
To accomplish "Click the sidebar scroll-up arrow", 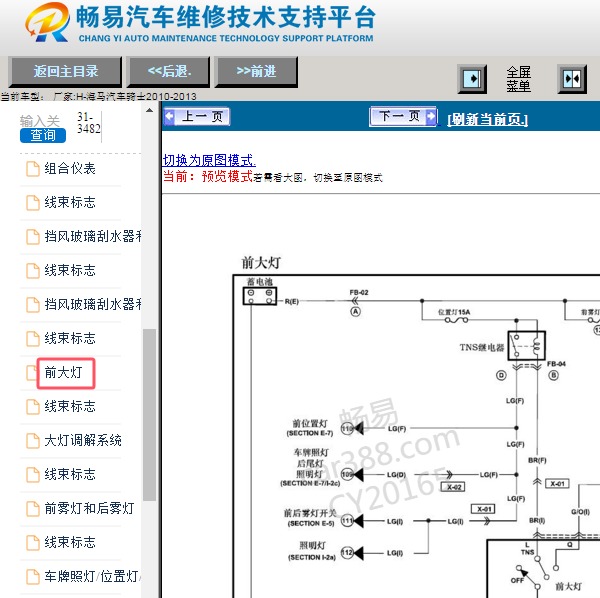I will [149, 111].
